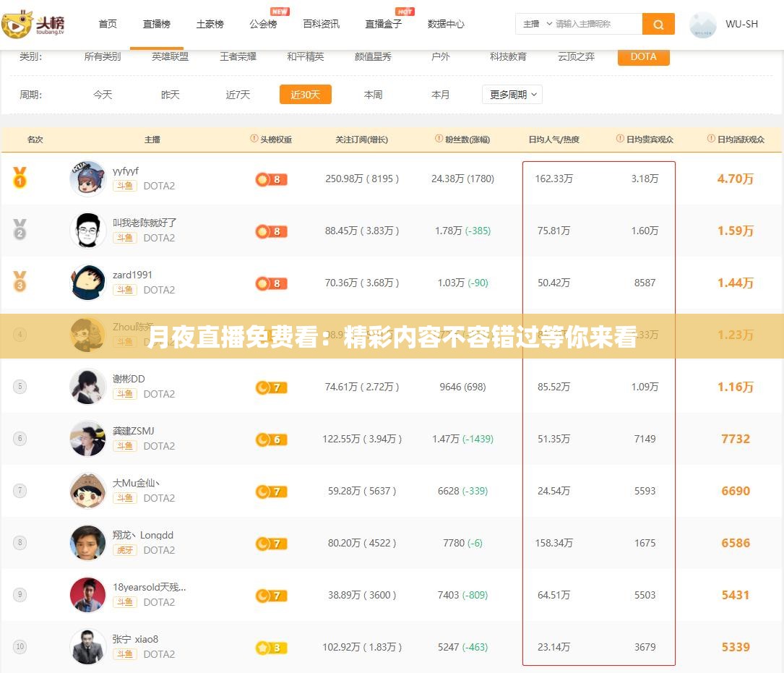The width and height of the screenshot is (784, 673).
Task: Open streamer name zard1991
Action: pos(132,275)
